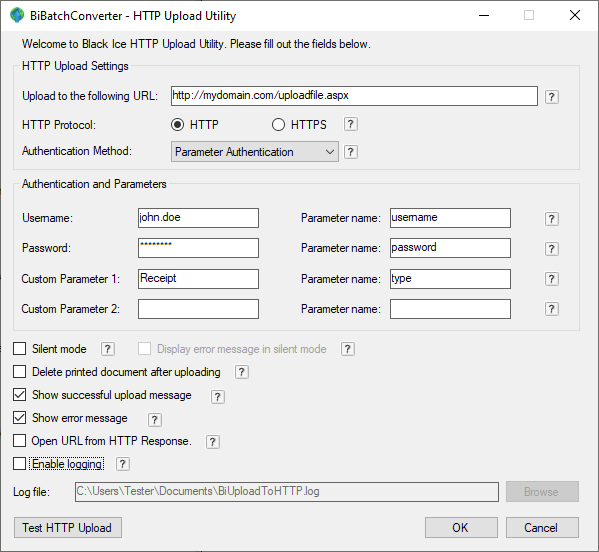This screenshot has height=552, width=599.
Task: Enable the Silent mode checkbox
Action: pyautogui.click(x=19, y=349)
